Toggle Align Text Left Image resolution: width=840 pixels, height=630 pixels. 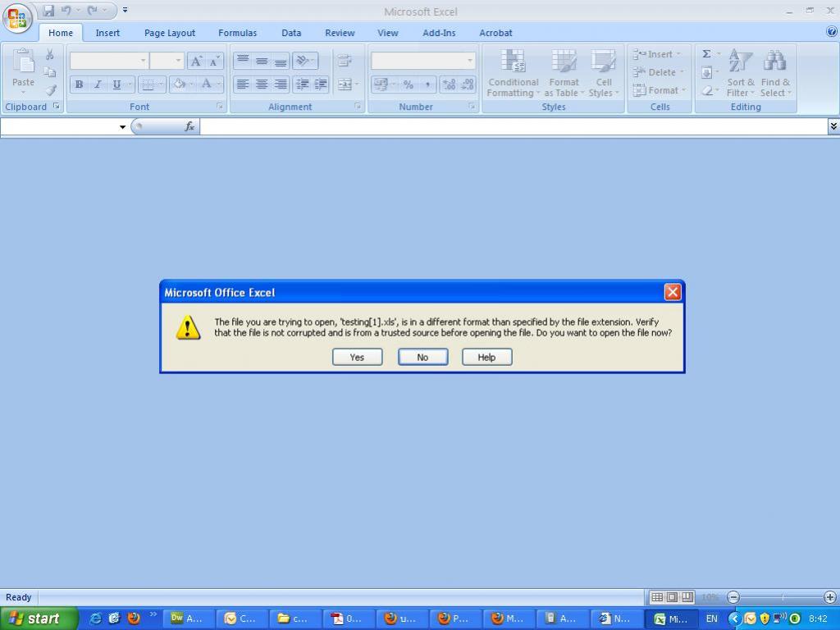click(243, 84)
